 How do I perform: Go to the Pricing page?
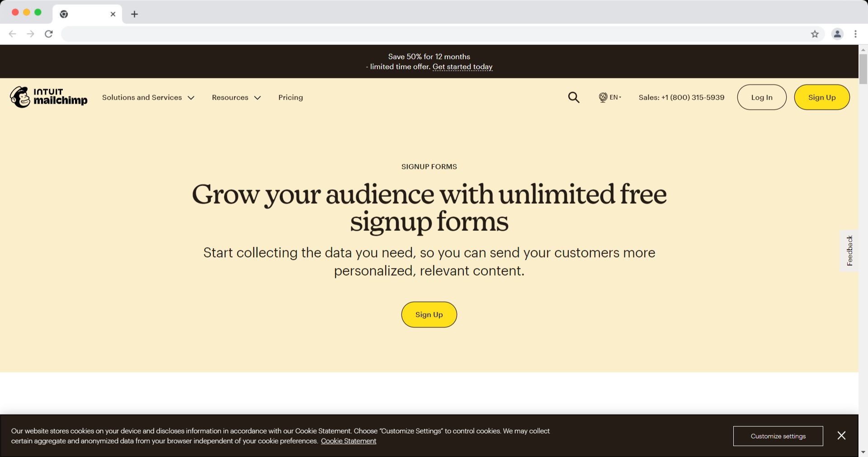pyautogui.click(x=291, y=97)
